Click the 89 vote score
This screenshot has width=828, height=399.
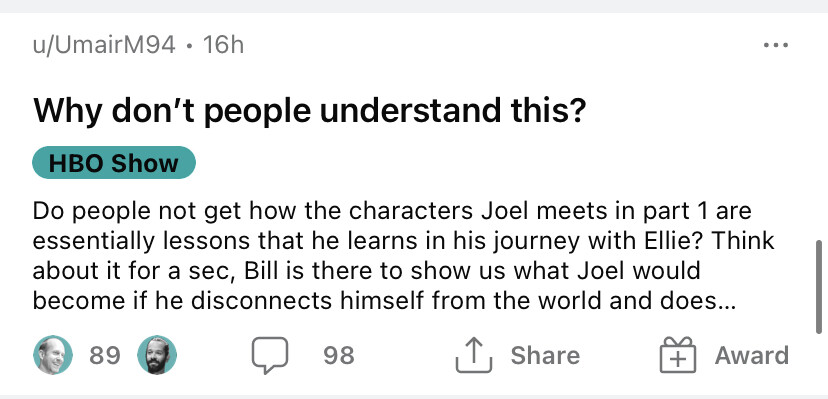point(105,355)
